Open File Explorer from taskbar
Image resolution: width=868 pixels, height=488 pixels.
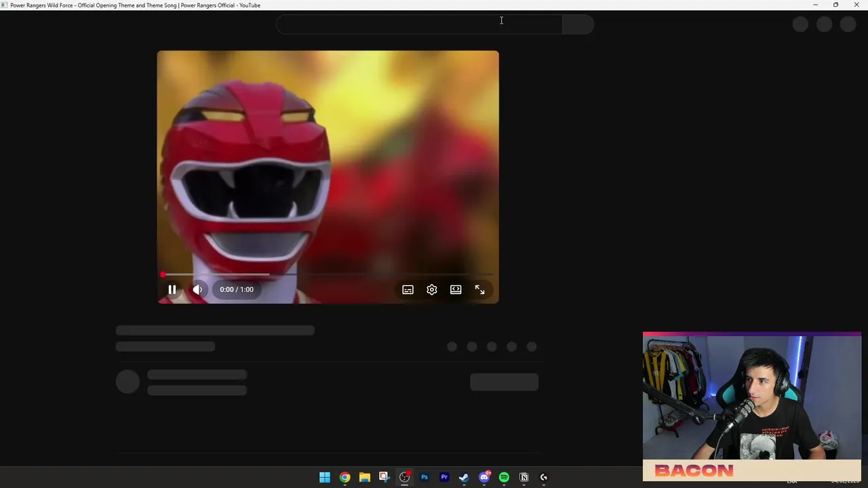(x=365, y=477)
